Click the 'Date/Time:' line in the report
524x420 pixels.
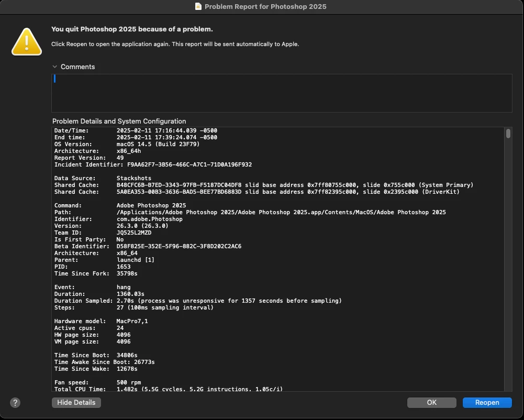(x=136, y=130)
